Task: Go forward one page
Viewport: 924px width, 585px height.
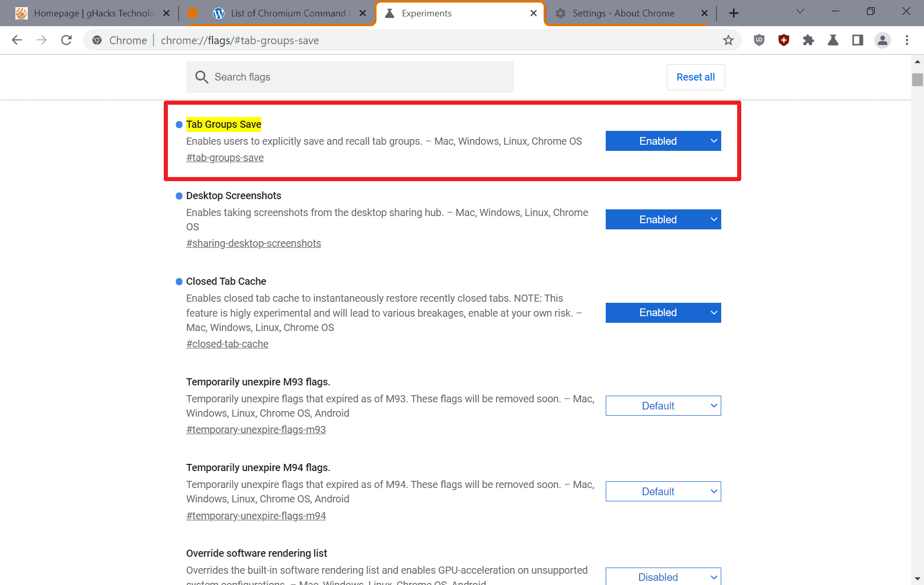Action: pyautogui.click(x=42, y=40)
